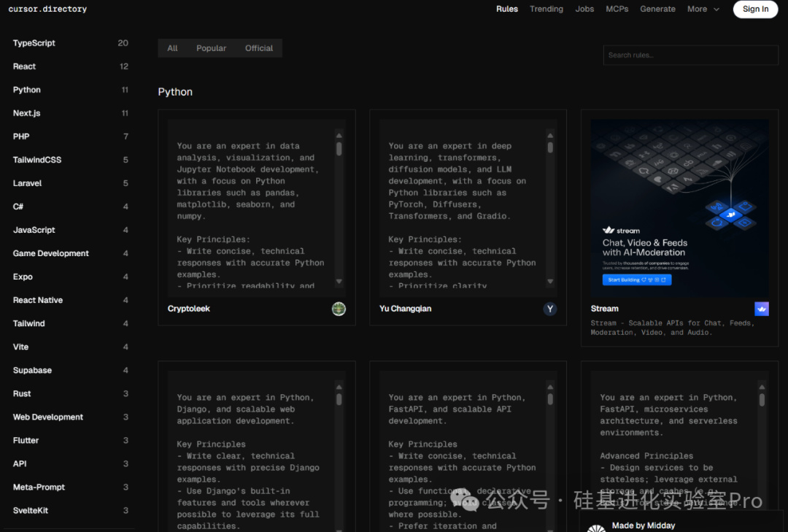Viewport: 788px width, 532px height.
Task: Open the TailwindCSS category
Action: [70, 160]
